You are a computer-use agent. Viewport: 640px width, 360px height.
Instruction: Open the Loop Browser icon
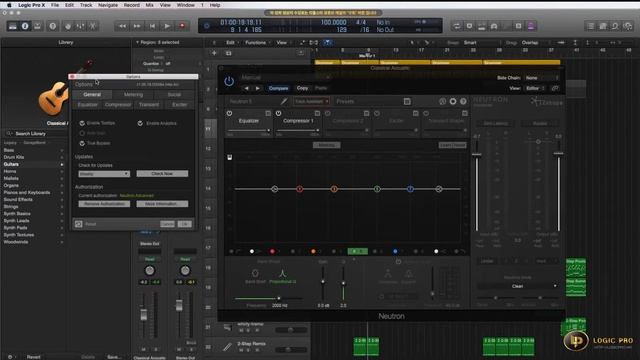[615, 26]
